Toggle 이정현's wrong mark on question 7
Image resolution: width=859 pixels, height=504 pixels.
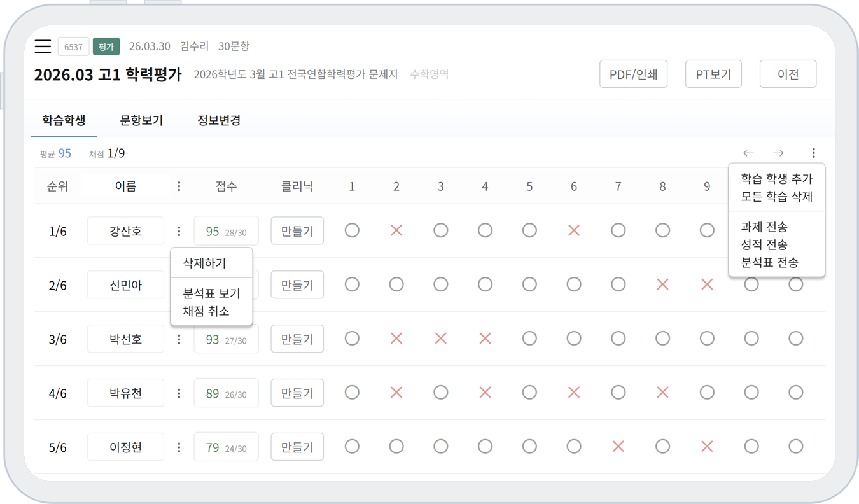pyautogui.click(x=618, y=447)
